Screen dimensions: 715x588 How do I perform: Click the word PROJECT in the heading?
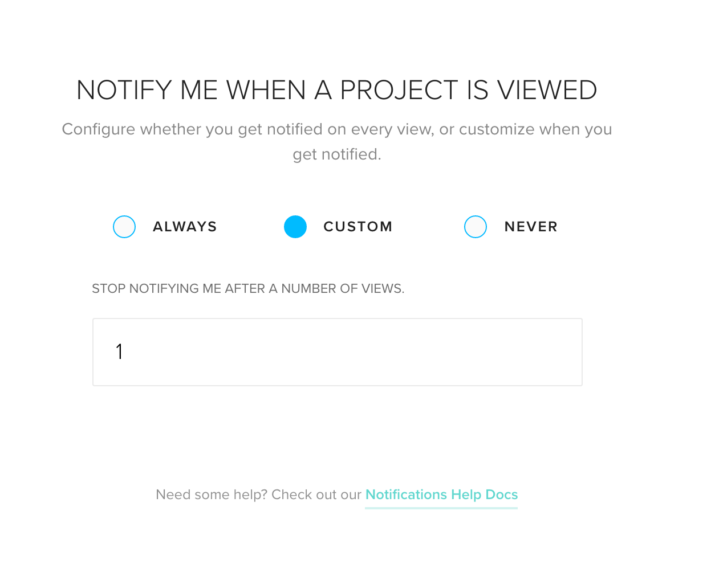click(399, 90)
